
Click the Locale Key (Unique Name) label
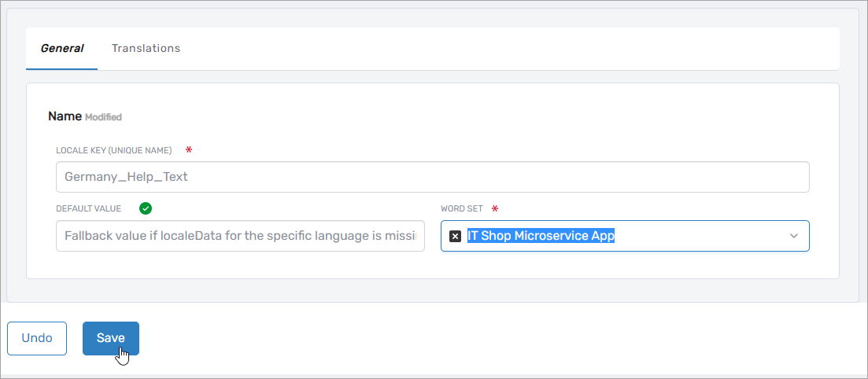114,150
